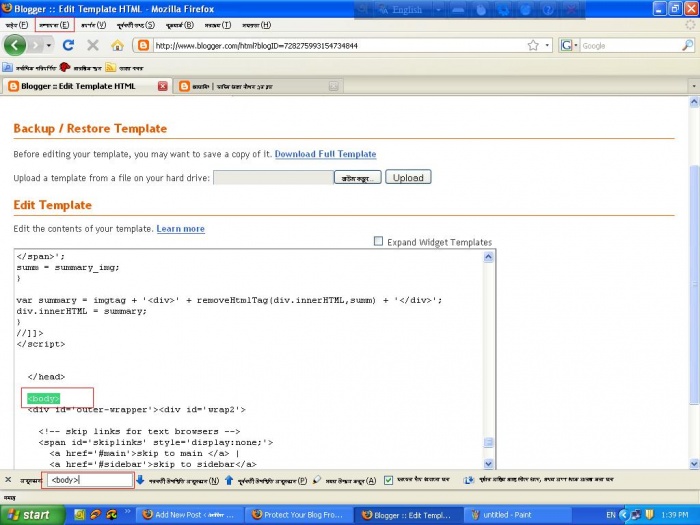Find the previous match with the blue up arrow
The image size is (700, 525).
pyautogui.click(x=229, y=480)
